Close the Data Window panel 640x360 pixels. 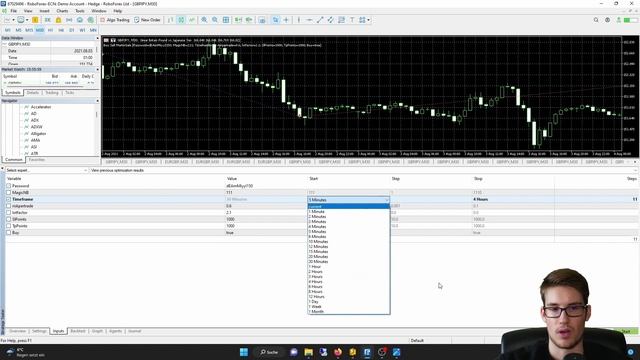pyautogui.click(x=97, y=38)
